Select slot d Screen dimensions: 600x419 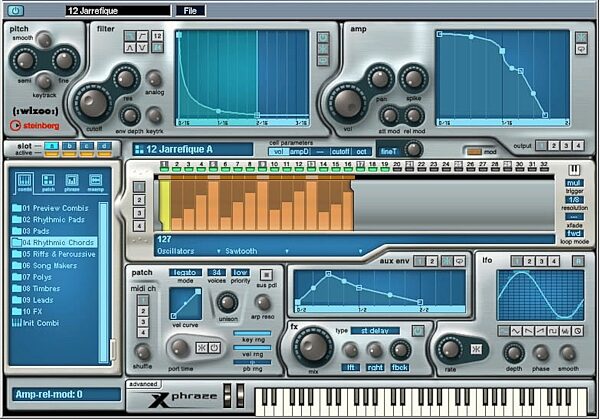click(x=104, y=146)
